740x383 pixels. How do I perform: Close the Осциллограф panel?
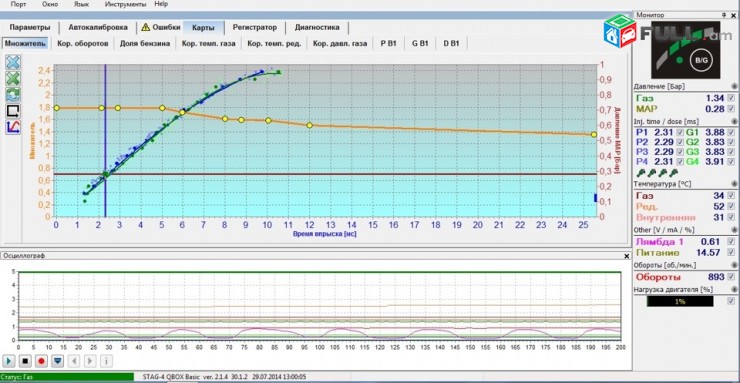(x=626, y=256)
